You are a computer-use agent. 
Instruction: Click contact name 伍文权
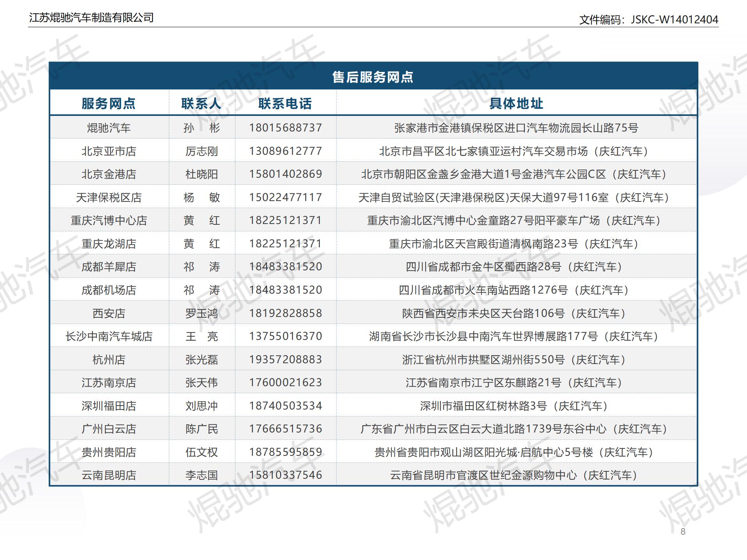tap(202, 452)
